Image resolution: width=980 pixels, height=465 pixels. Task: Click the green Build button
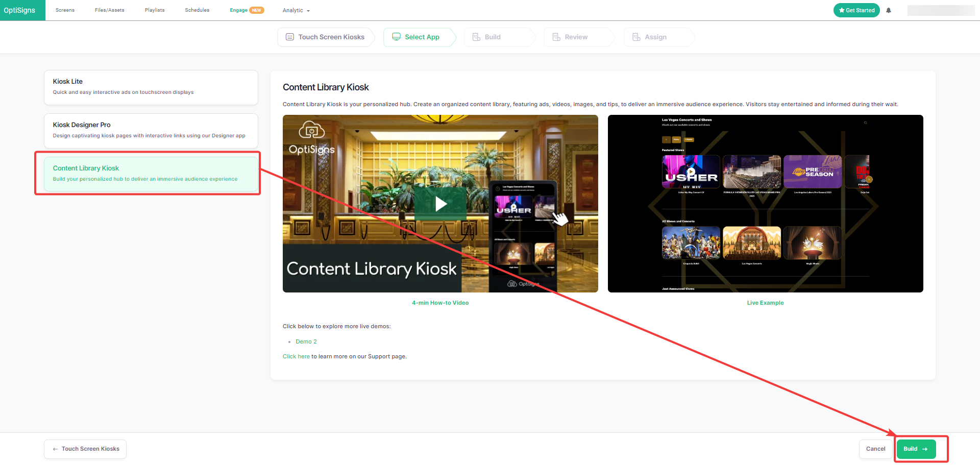[916, 449]
